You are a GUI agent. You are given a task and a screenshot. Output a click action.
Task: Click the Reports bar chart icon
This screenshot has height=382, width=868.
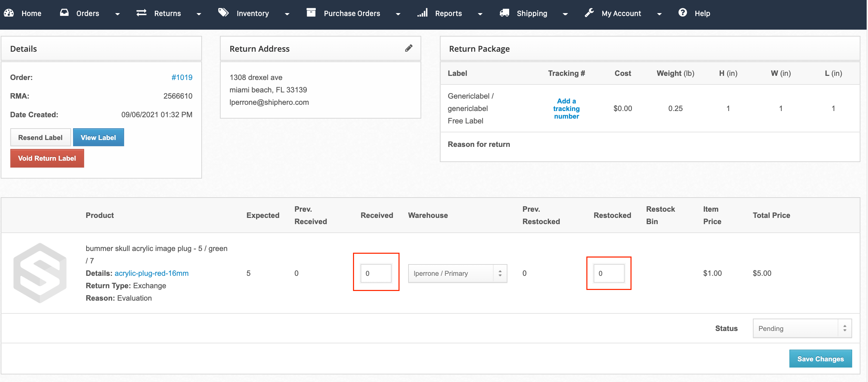click(x=422, y=13)
